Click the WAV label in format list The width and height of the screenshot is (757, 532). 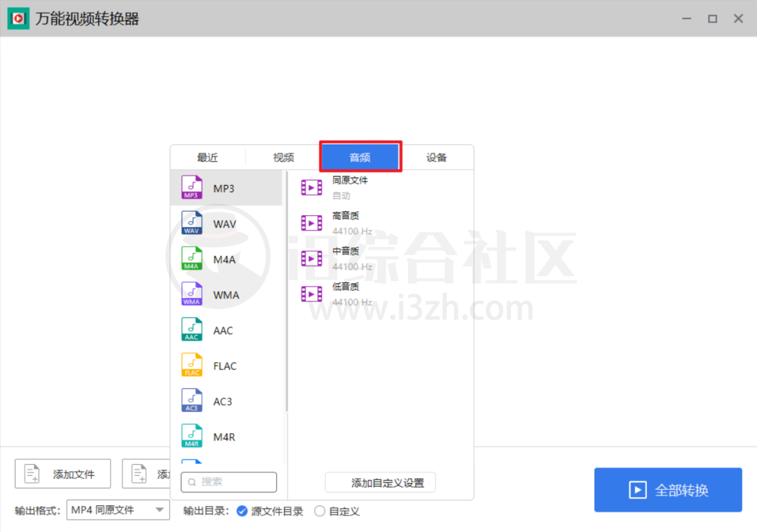224,224
